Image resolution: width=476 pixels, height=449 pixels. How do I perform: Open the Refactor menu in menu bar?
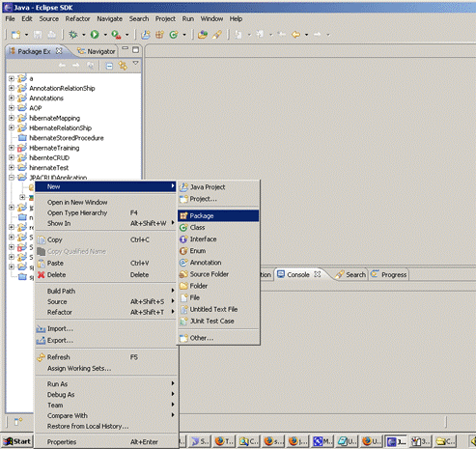coord(77,19)
